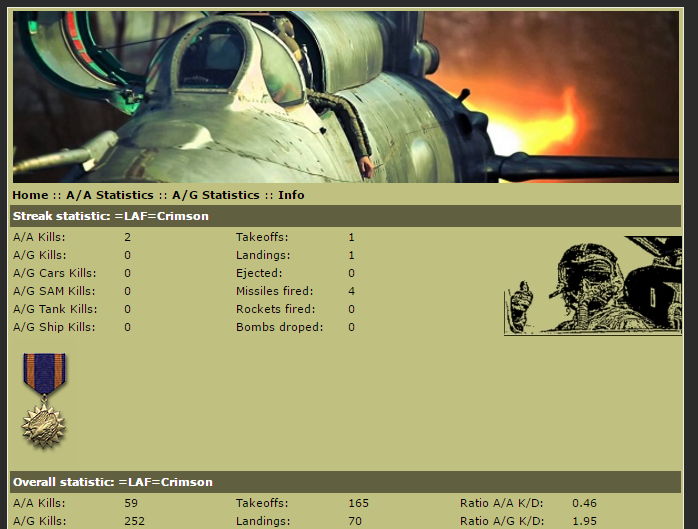Go to A/A Statistics page

110,195
